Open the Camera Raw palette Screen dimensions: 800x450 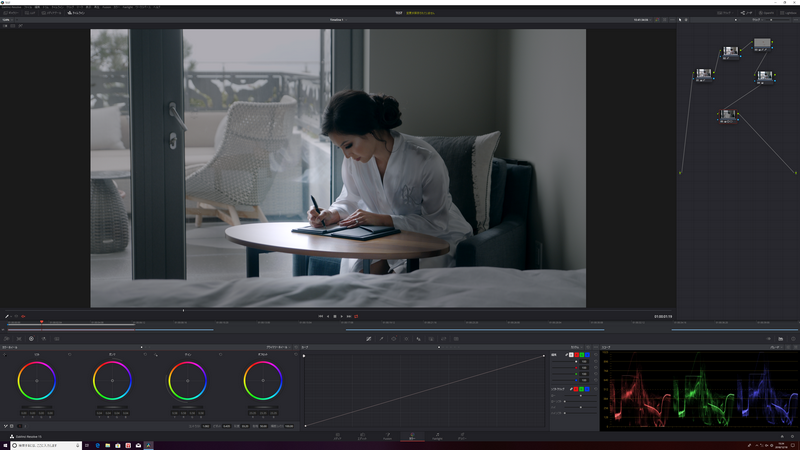6,339
